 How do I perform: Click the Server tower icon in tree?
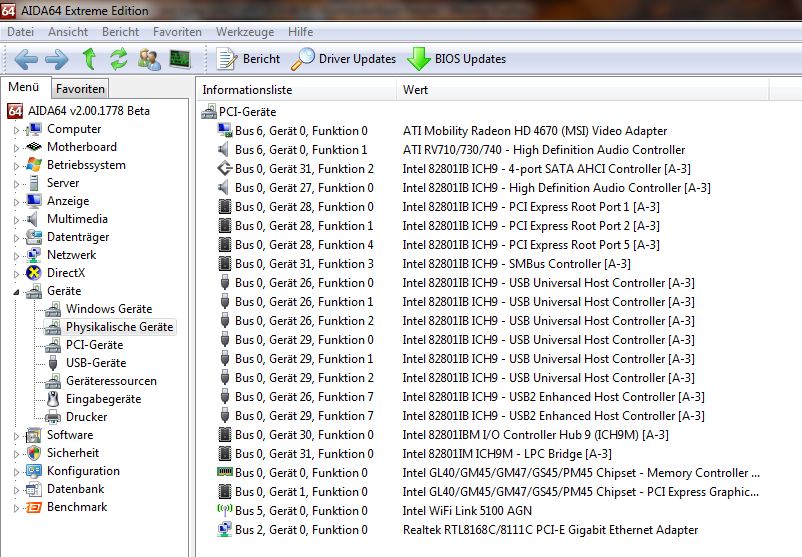34,183
